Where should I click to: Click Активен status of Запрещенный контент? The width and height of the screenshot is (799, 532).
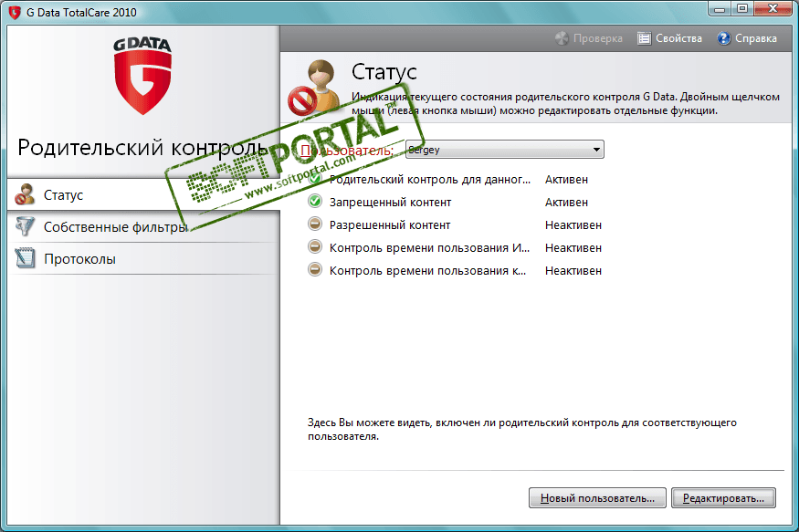pyautogui.click(x=566, y=202)
